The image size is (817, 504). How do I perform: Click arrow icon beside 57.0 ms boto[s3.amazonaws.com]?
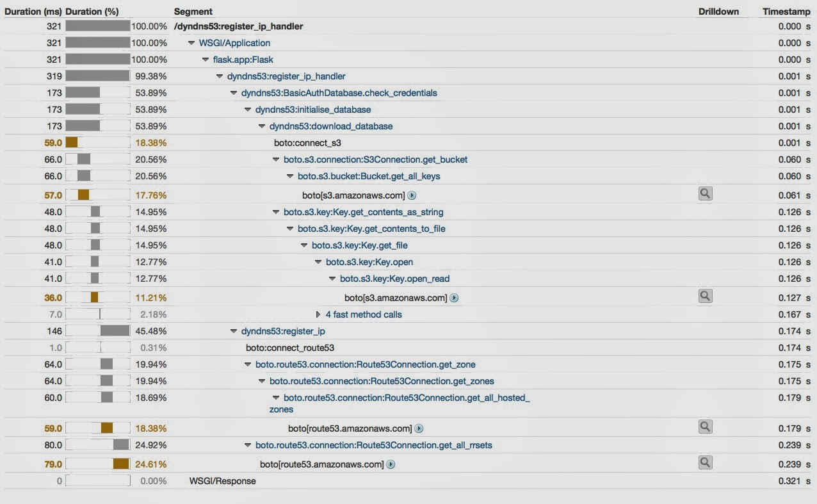[x=412, y=195]
